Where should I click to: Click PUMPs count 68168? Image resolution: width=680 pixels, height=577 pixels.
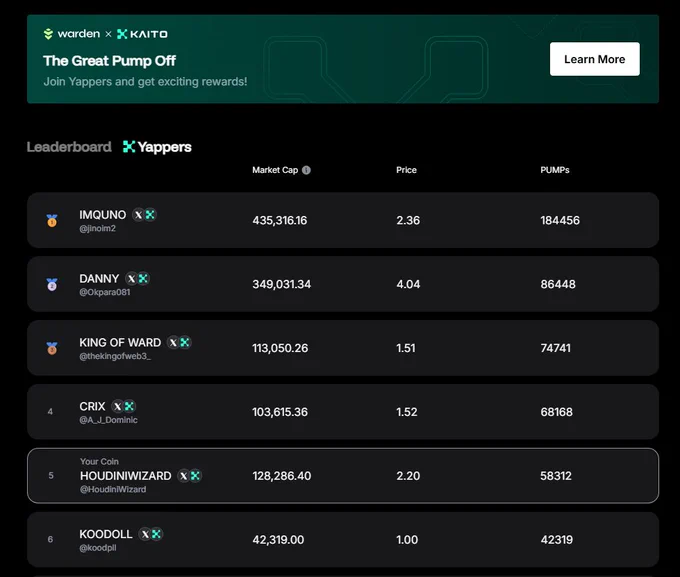click(556, 412)
